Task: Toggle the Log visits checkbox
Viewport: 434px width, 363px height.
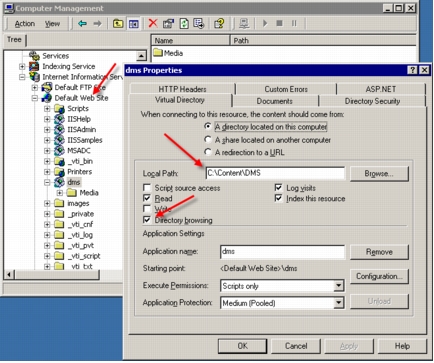Action: (278, 188)
